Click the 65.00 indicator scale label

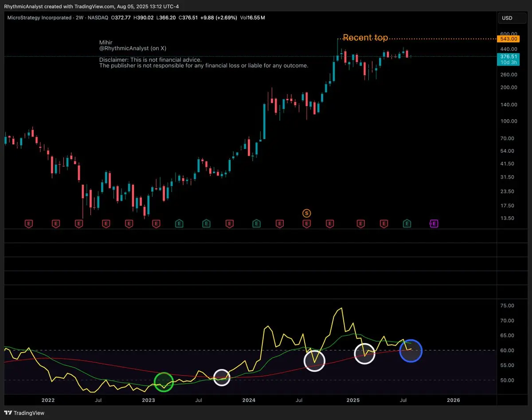click(507, 335)
